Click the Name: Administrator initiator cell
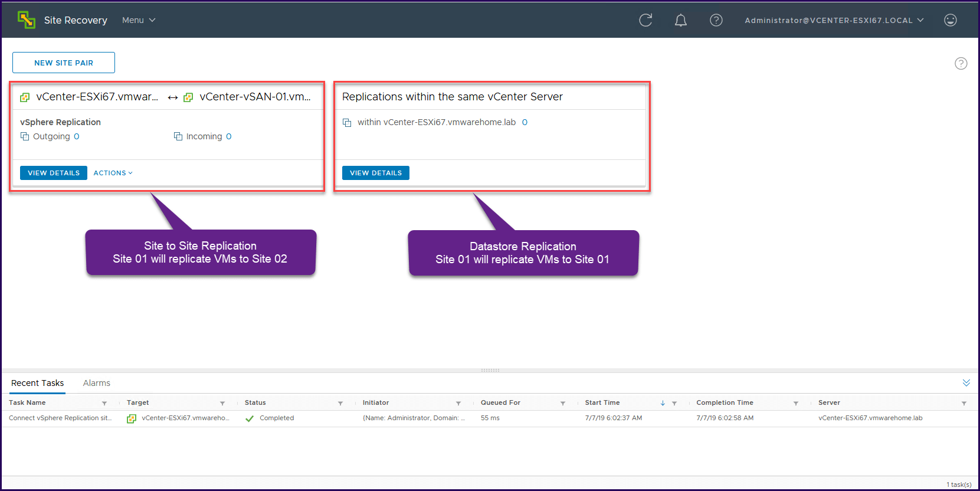Image resolution: width=980 pixels, height=491 pixels. pos(414,418)
